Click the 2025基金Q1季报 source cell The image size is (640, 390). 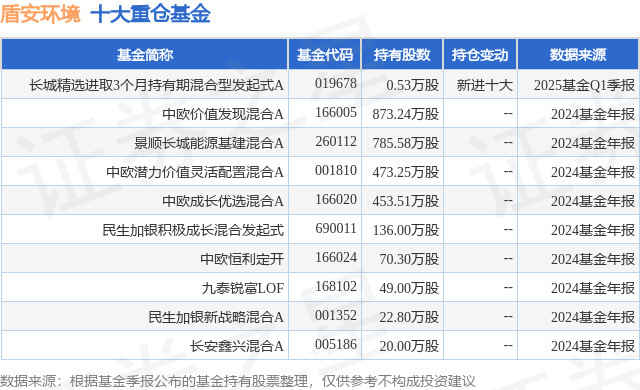coord(584,85)
